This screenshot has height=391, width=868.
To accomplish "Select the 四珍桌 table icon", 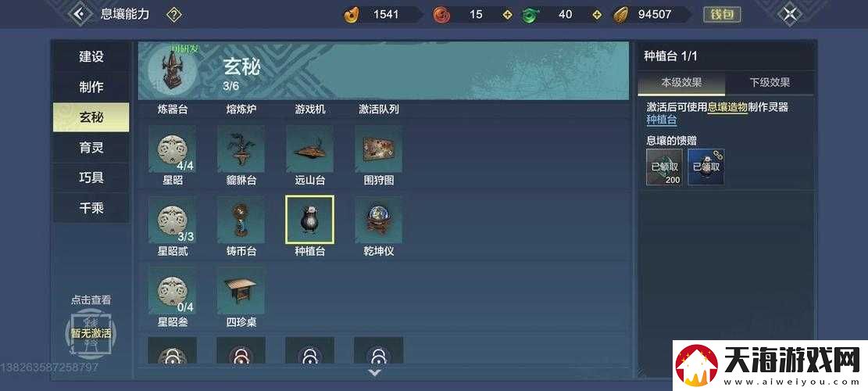I will 241,291.
